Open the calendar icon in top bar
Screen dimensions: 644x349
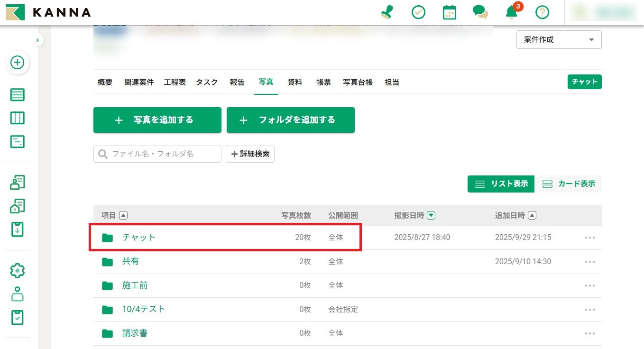pos(449,12)
